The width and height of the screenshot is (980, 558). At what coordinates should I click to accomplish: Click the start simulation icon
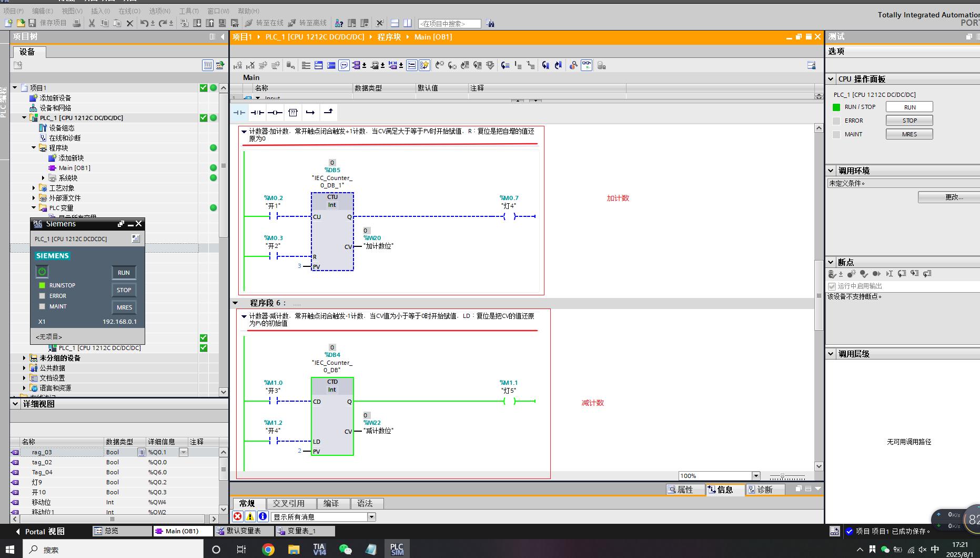coord(223,23)
